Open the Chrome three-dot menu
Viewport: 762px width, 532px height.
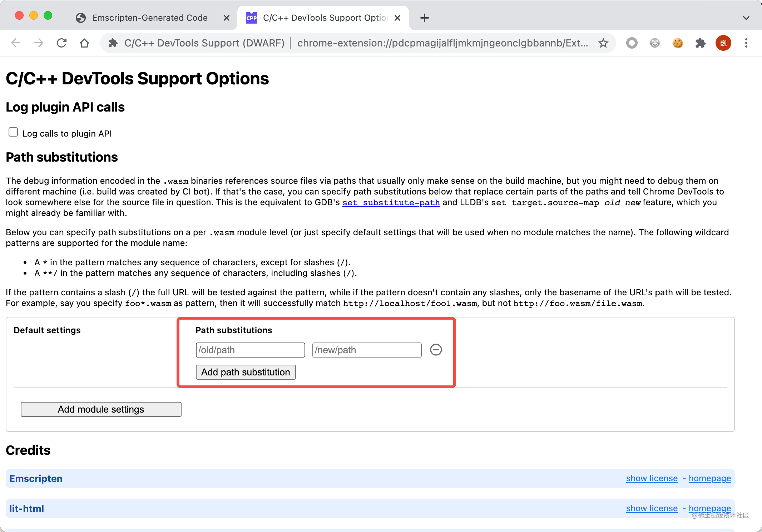[x=746, y=43]
